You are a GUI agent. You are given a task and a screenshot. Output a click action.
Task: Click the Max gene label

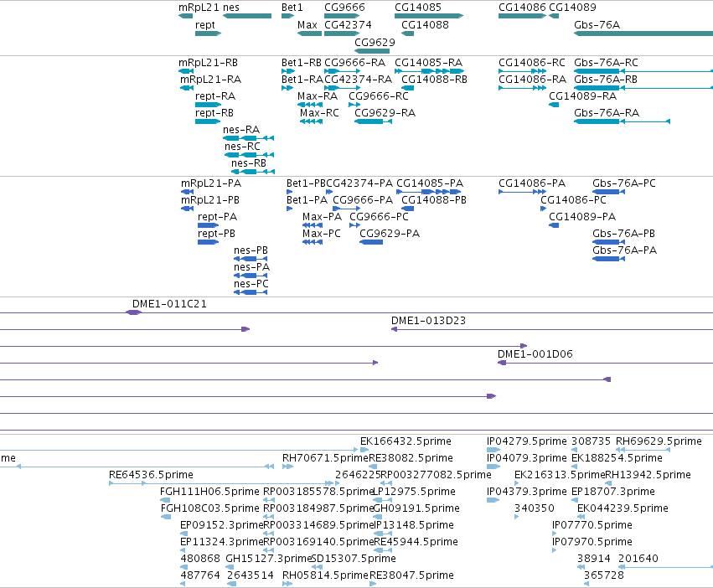tap(307, 25)
